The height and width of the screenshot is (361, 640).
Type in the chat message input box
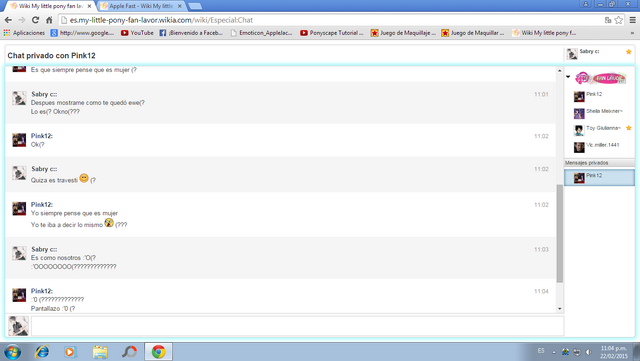pos(298,326)
